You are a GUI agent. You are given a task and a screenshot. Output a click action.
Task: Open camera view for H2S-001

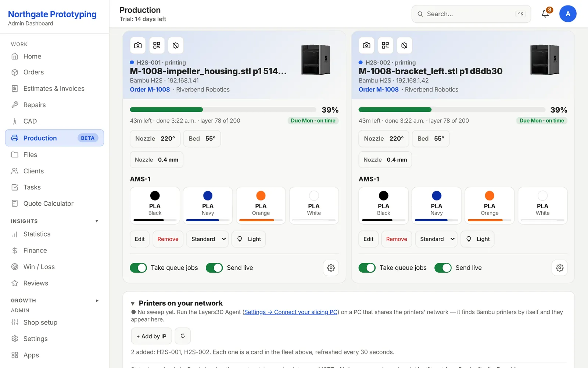click(x=138, y=45)
